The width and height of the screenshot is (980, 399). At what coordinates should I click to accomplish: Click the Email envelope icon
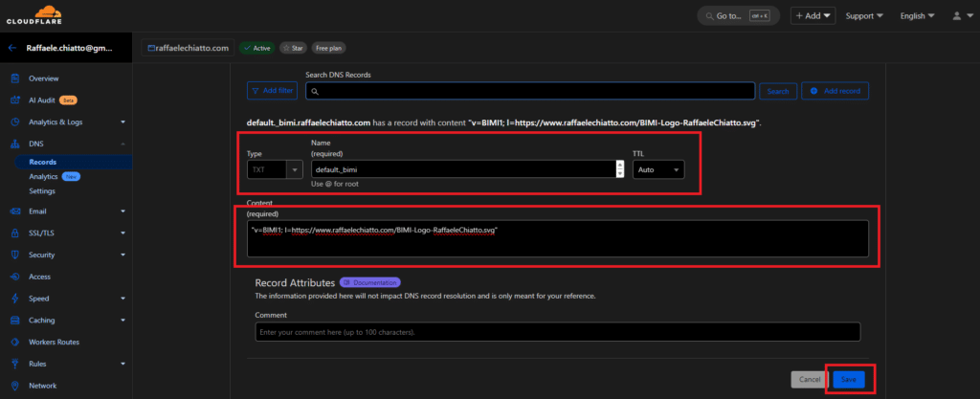15,211
